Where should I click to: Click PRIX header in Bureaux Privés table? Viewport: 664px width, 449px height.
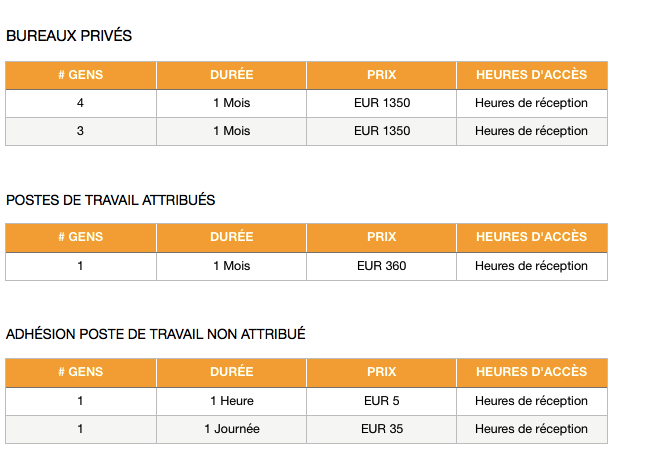click(x=382, y=75)
